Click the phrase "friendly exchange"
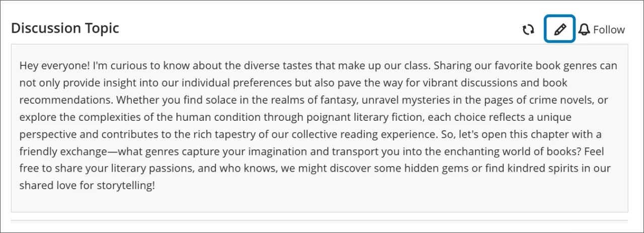Screen dimensions: 644x233 59,151
